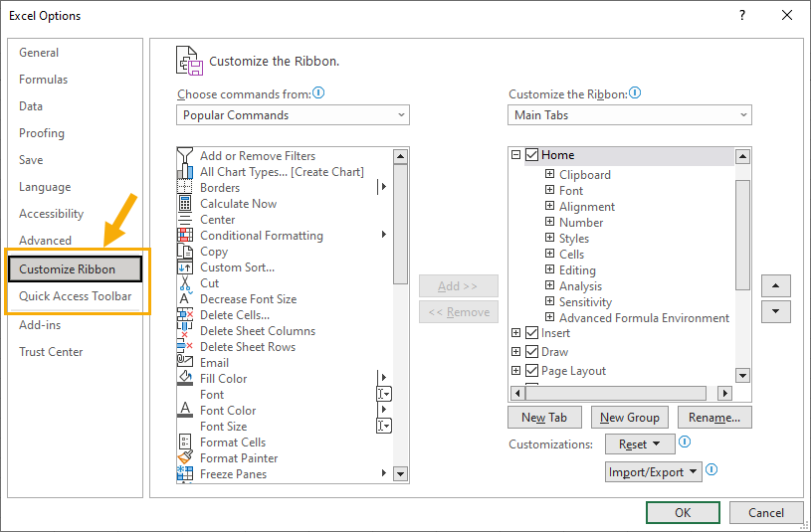811x532 pixels.
Task: Select the Sensitivity group tree item
Action: point(585,302)
